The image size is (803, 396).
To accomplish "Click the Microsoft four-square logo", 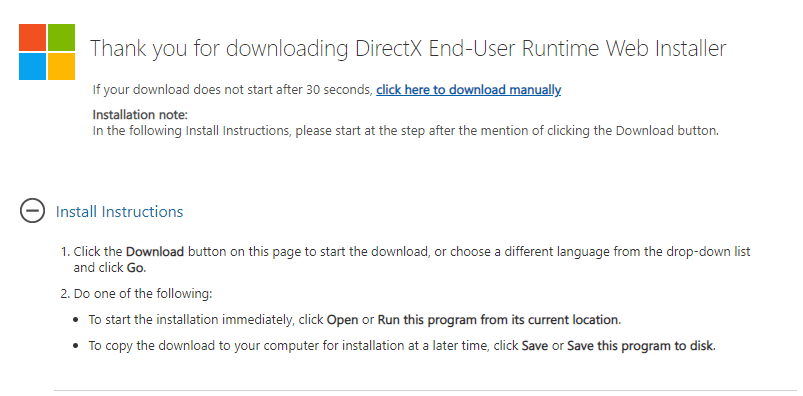I will [47, 52].
